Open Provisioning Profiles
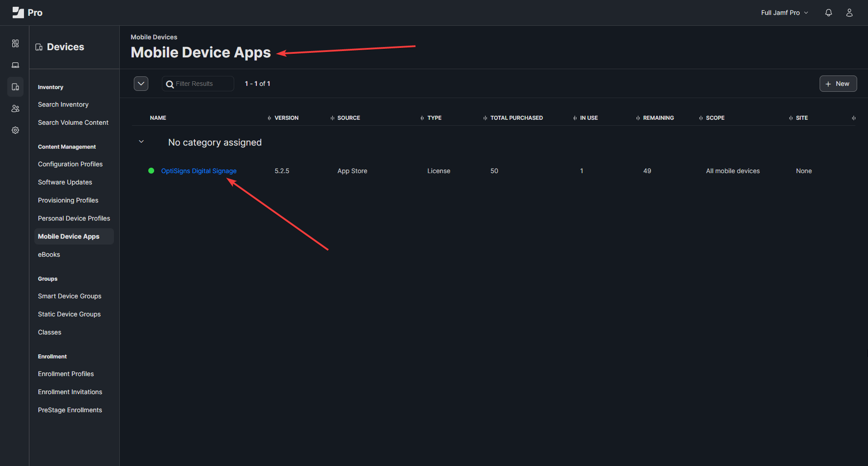868x466 pixels. pos(68,200)
